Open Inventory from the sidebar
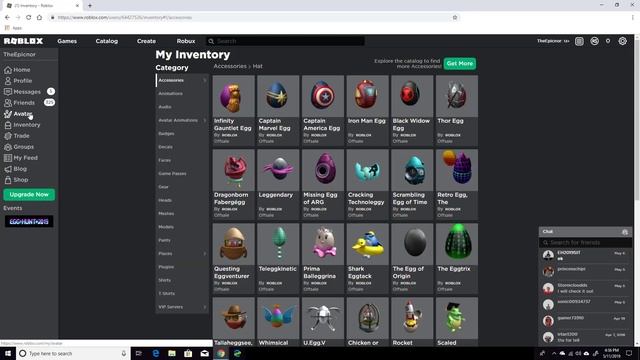 click(27, 125)
